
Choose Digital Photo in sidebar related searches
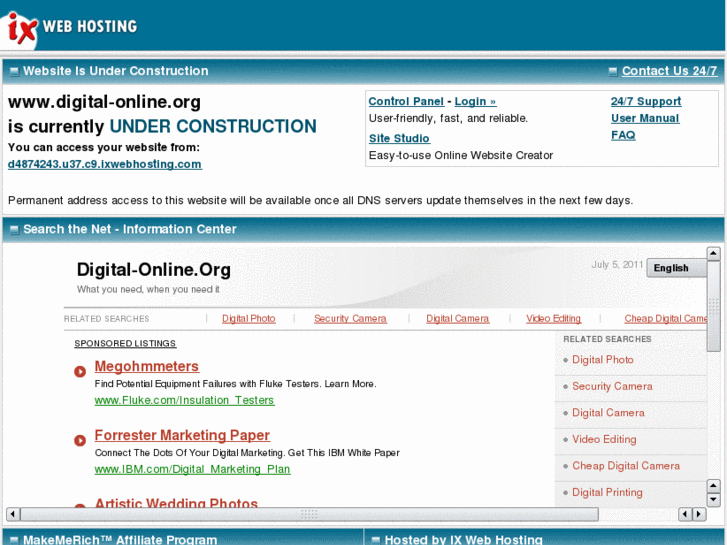coord(603,360)
